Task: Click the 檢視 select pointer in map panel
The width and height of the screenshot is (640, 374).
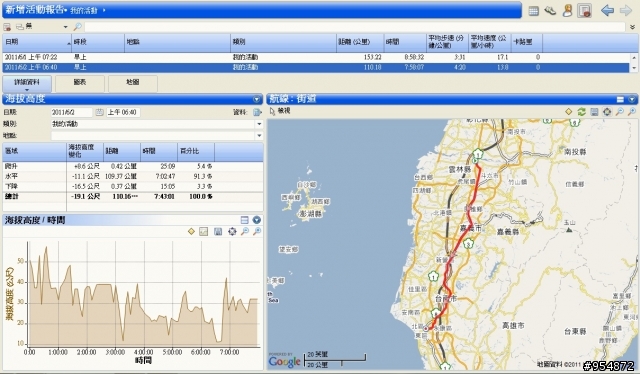Action: pos(280,111)
